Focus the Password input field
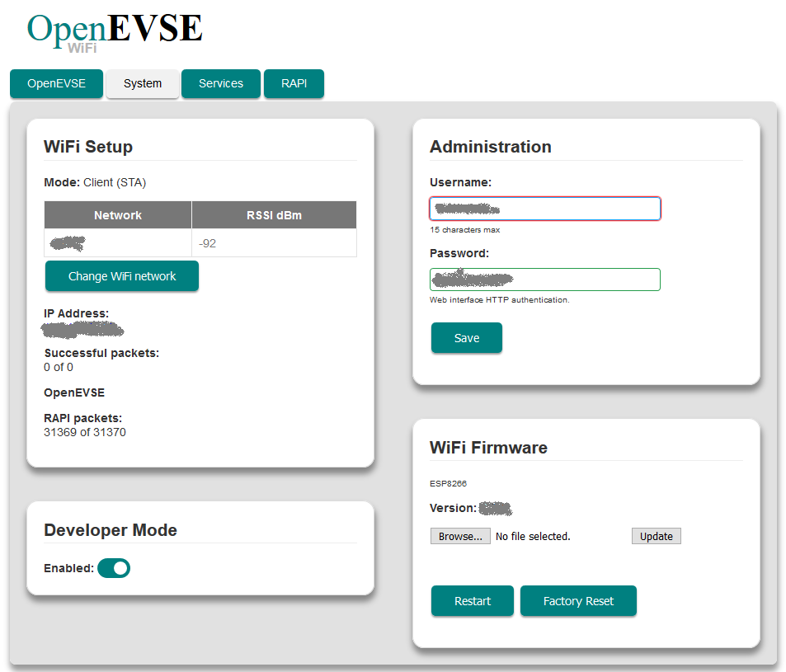Screen dimensions: 786x672 pyautogui.click(x=545, y=280)
